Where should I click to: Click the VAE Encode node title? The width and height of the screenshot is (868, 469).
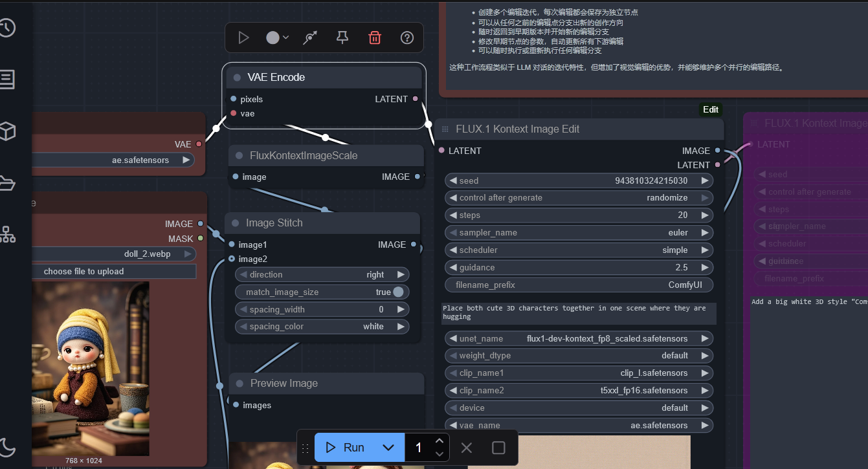pos(276,77)
